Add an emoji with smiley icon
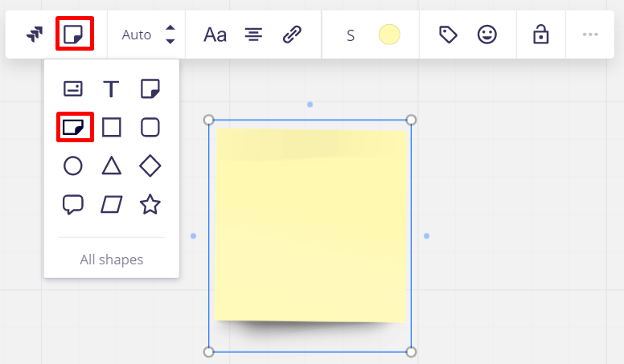The image size is (624, 364). tap(486, 35)
